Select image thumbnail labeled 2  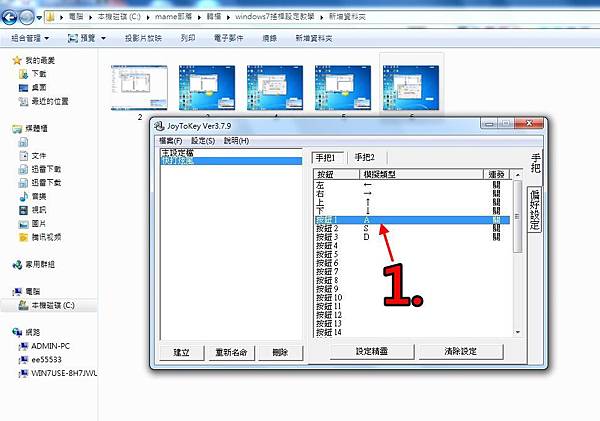(139, 88)
